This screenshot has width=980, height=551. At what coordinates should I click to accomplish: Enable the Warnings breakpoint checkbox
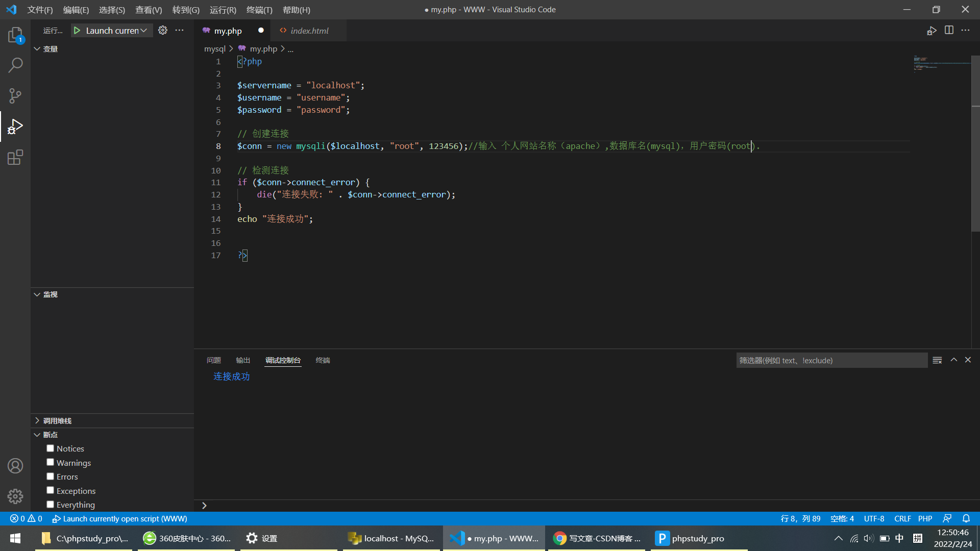(50, 462)
